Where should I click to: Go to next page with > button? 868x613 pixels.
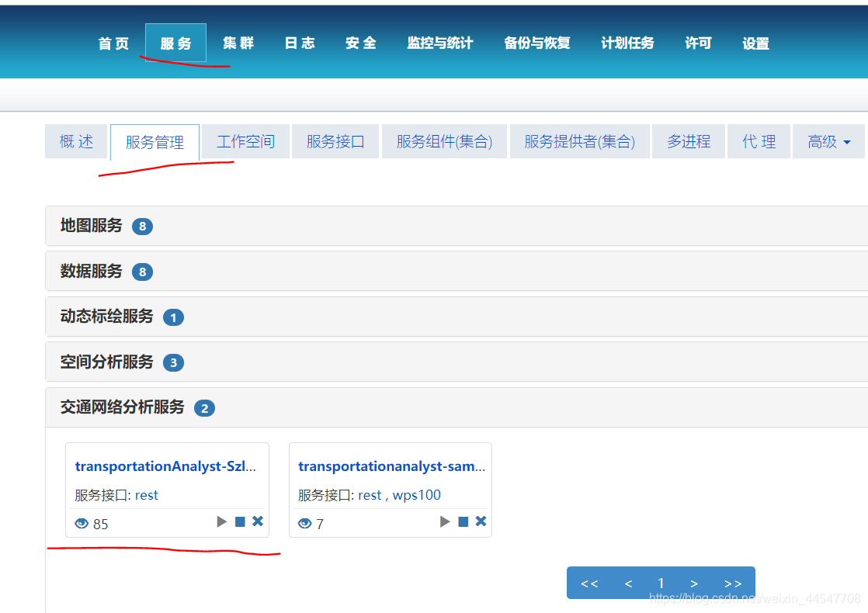[x=694, y=583]
